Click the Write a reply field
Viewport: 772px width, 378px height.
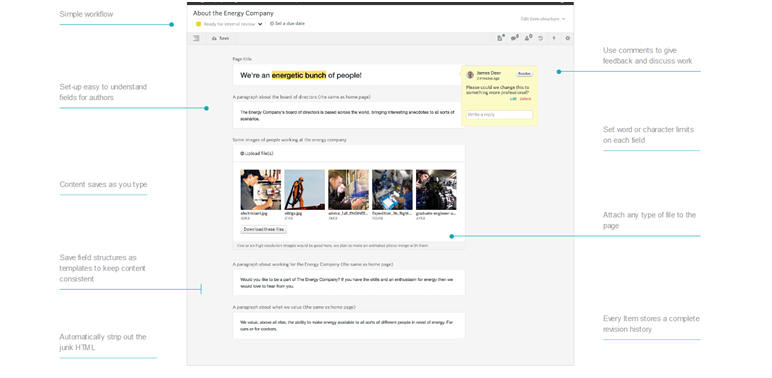499,115
